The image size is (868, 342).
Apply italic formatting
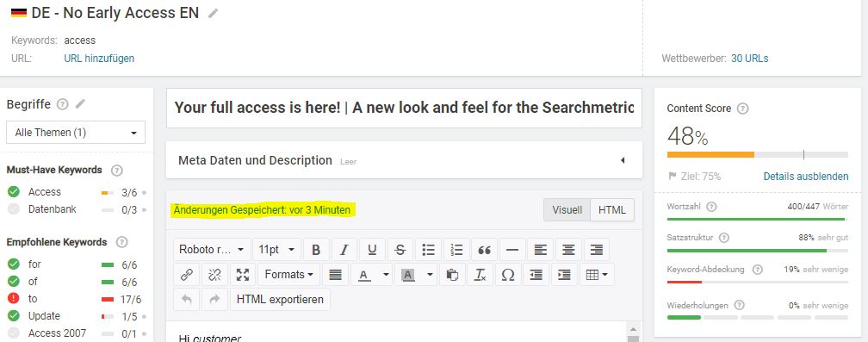pyautogui.click(x=344, y=250)
